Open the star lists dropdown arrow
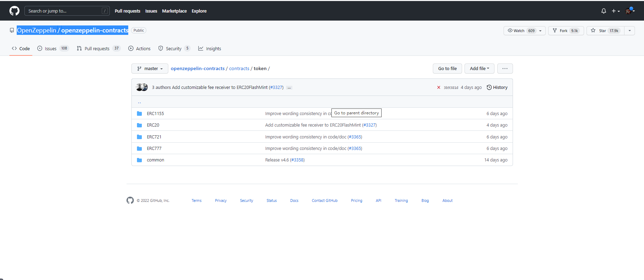This screenshot has height=280, width=644. point(629,31)
